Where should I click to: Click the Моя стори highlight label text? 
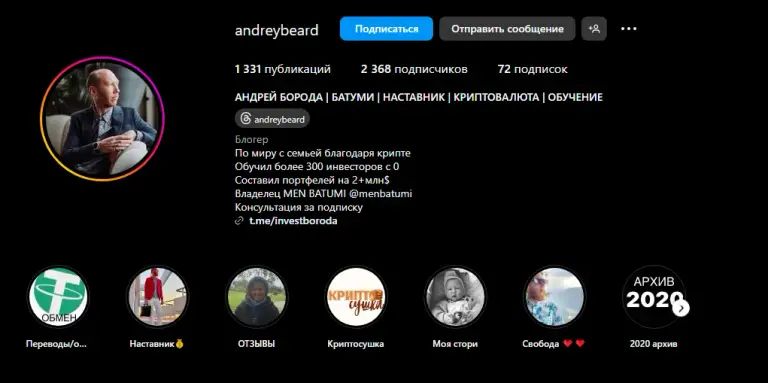(x=455, y=344)
